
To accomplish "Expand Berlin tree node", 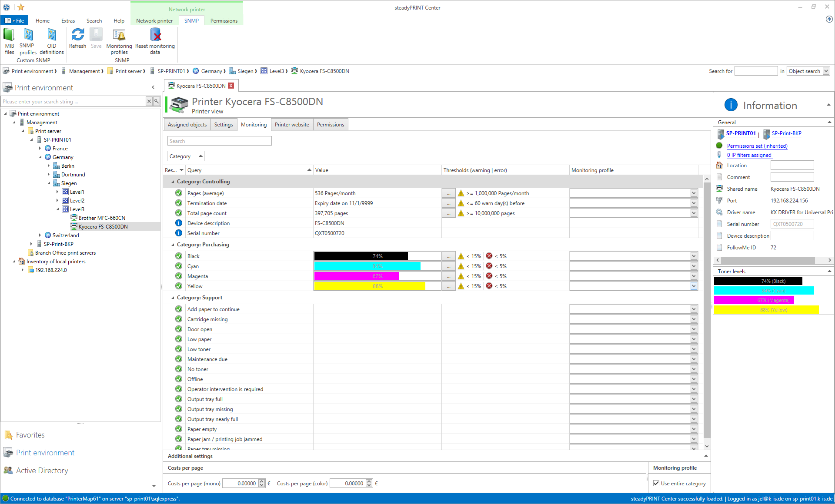I will pos(49,166).
